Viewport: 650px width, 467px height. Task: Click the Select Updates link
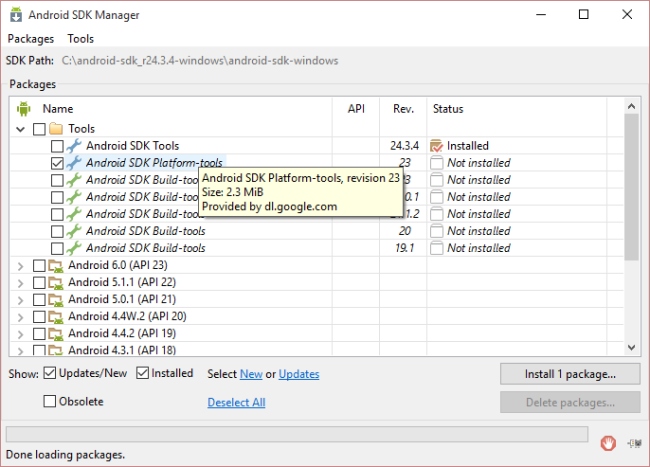(x=299, y=374)
